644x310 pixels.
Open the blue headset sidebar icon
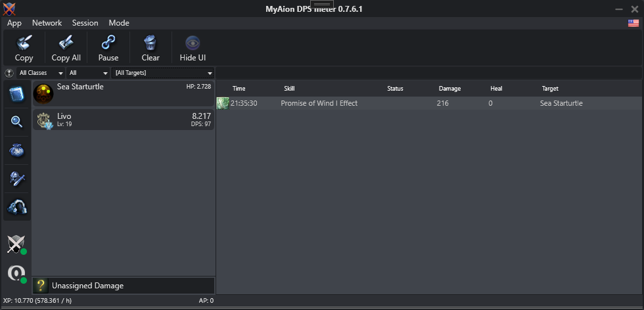pos(17,206)
